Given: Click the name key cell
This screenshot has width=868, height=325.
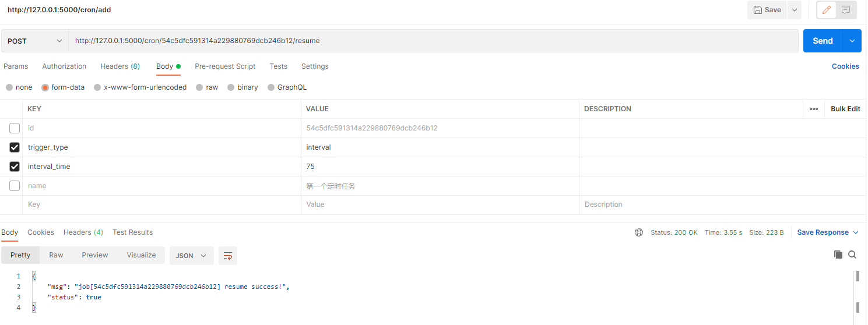Looking at the screenshot, I should 162,186.
